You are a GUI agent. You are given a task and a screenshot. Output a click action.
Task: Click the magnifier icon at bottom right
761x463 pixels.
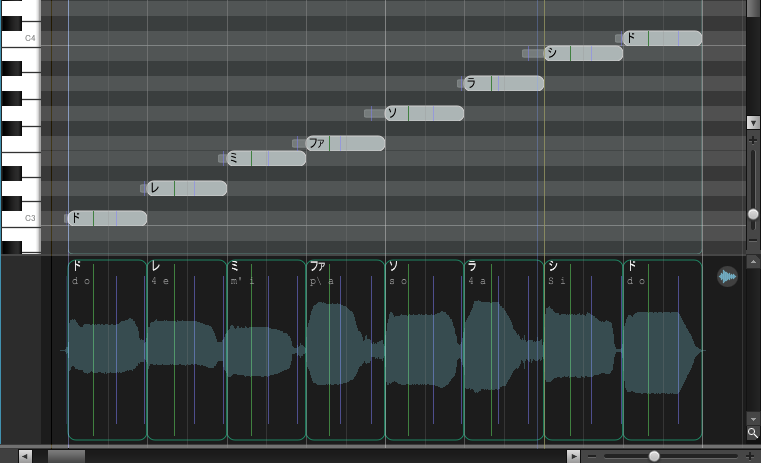(x=752, y=433)
